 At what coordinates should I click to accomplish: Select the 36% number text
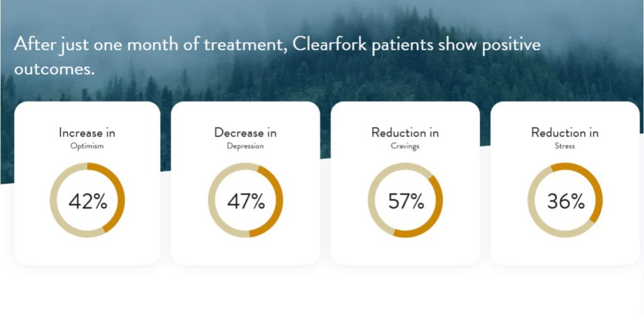[x=565, y=202]
